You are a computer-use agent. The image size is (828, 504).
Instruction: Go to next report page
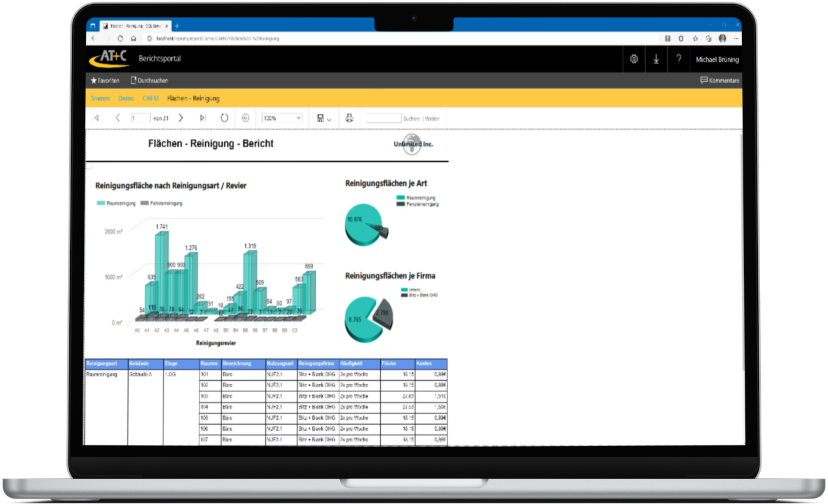(x=181, y=118)
